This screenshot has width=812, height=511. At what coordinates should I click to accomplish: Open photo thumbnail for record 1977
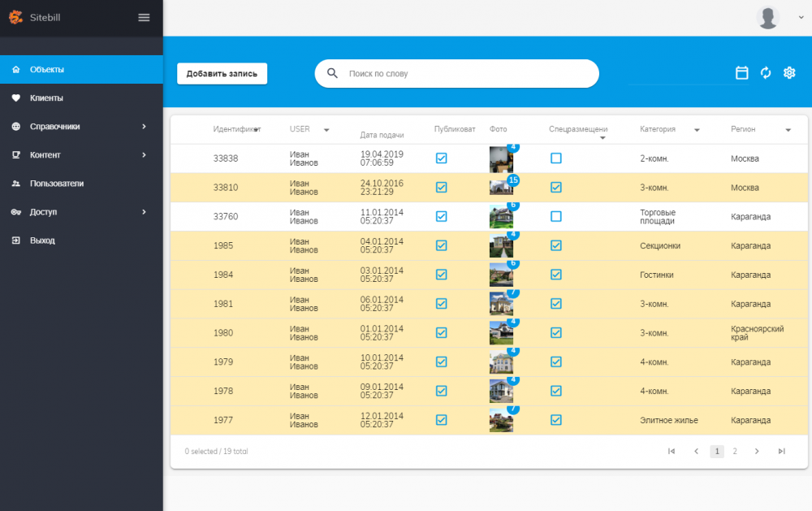(x=501, y=420)
